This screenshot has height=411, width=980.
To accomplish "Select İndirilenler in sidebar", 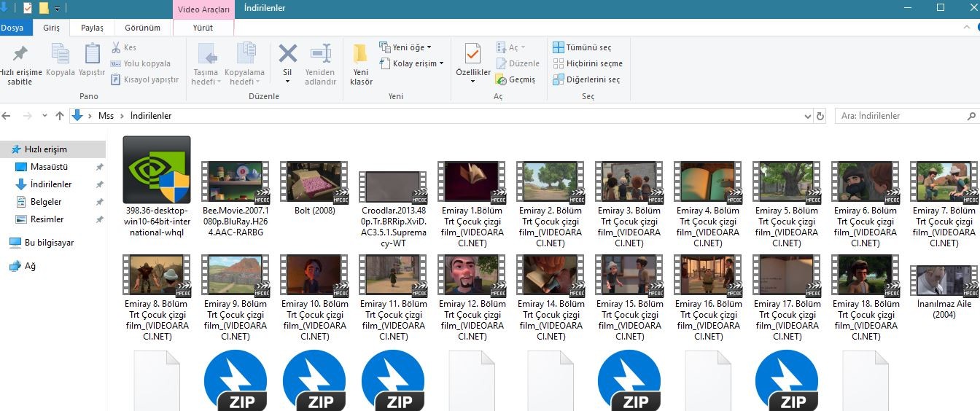I will click(52, 184).
